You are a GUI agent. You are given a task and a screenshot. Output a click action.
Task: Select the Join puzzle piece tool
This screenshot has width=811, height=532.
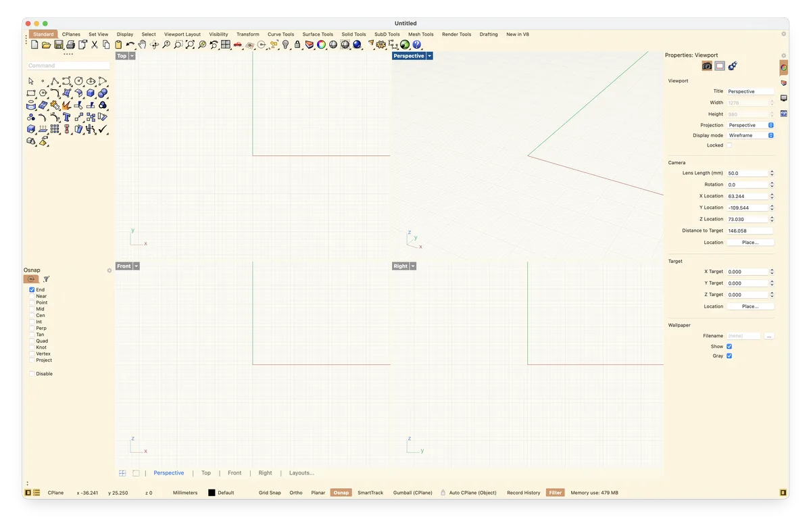click(55, 105)
